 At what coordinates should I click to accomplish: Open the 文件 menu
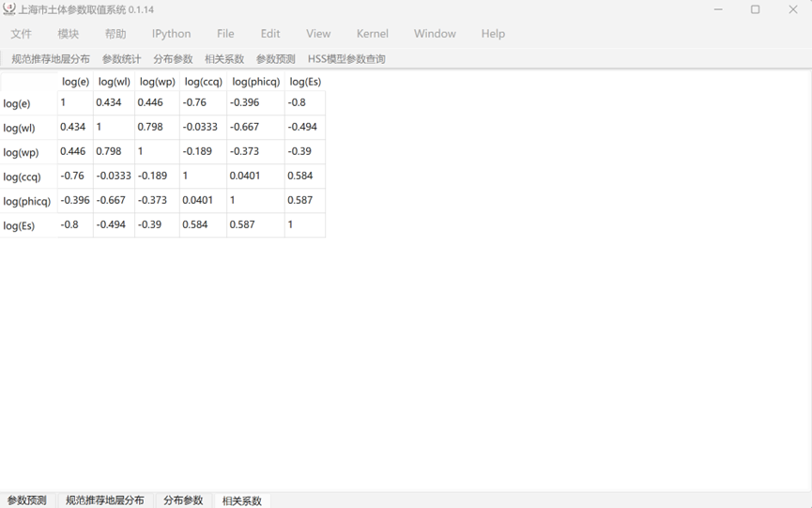coord(21,34)
